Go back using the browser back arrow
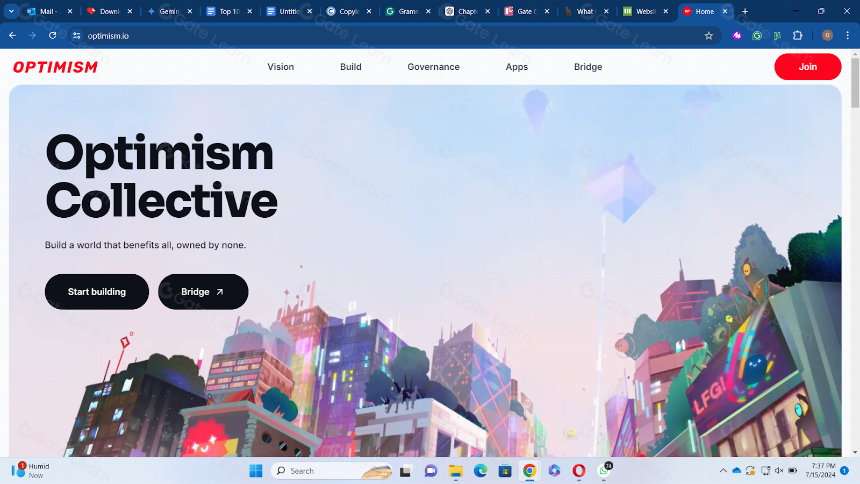The image size is (860, 484). point(13,36)
